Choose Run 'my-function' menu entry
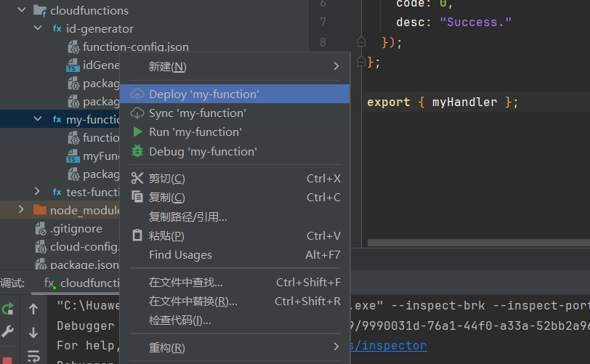Image resolution: width=590 pixels, height=364 pixels. [x=235, y=132]
